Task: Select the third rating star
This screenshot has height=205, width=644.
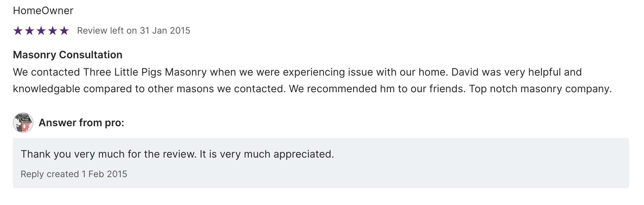Action: pyautogui.click(x=41, y=31)
